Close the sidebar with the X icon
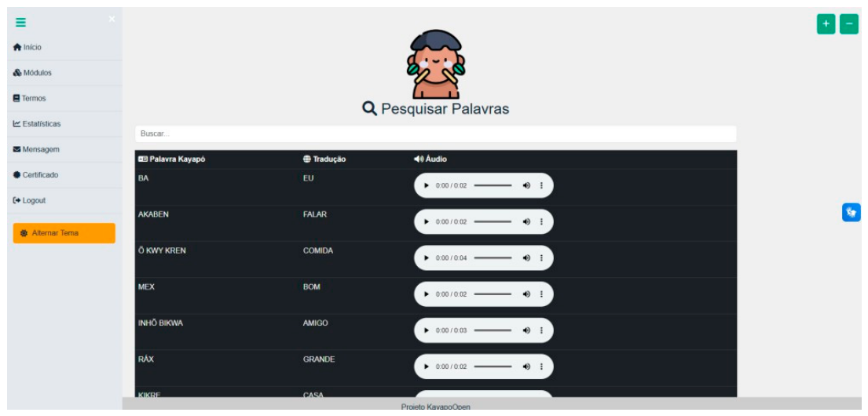This screenshot has height=416, width=868. [112, 19]
